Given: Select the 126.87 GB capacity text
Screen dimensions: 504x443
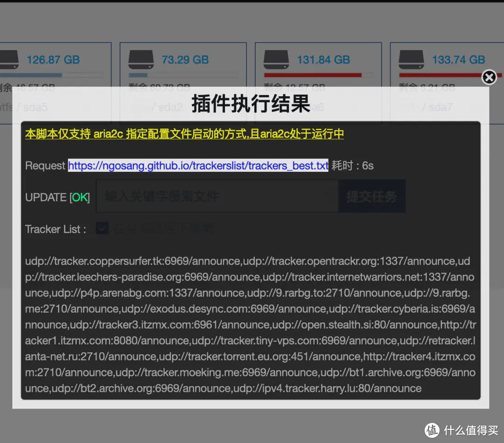Looking at the screenshot, I should tap(53, 59).
